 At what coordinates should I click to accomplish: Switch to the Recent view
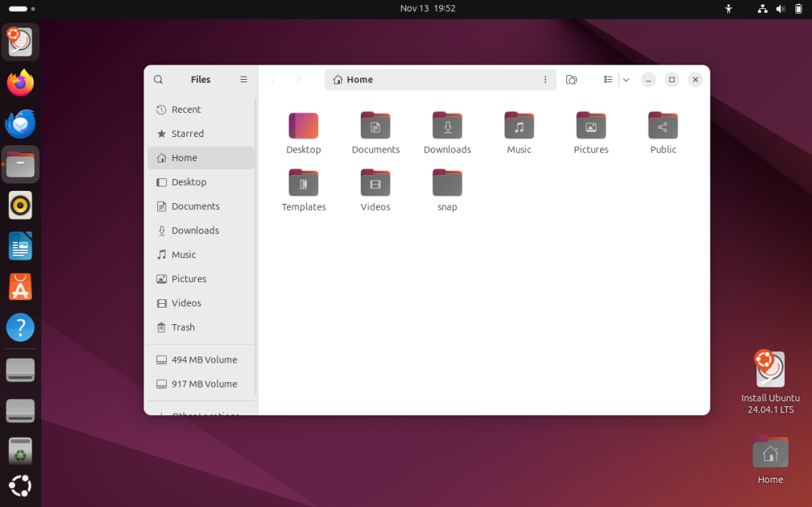click(x=185, y=109)
